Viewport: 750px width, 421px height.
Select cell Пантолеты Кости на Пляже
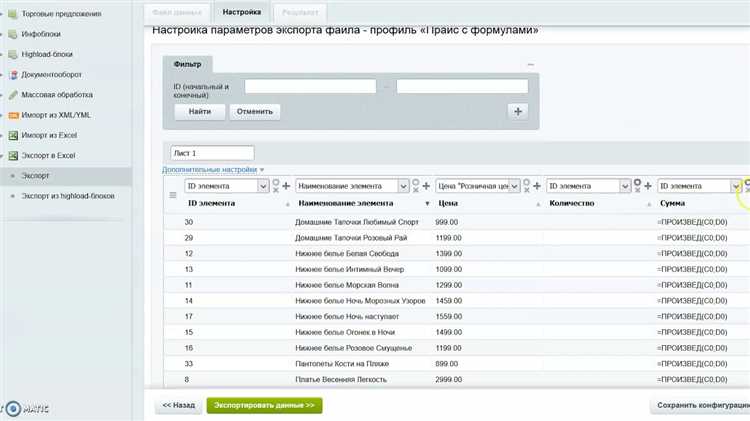[x=342, y=364]
